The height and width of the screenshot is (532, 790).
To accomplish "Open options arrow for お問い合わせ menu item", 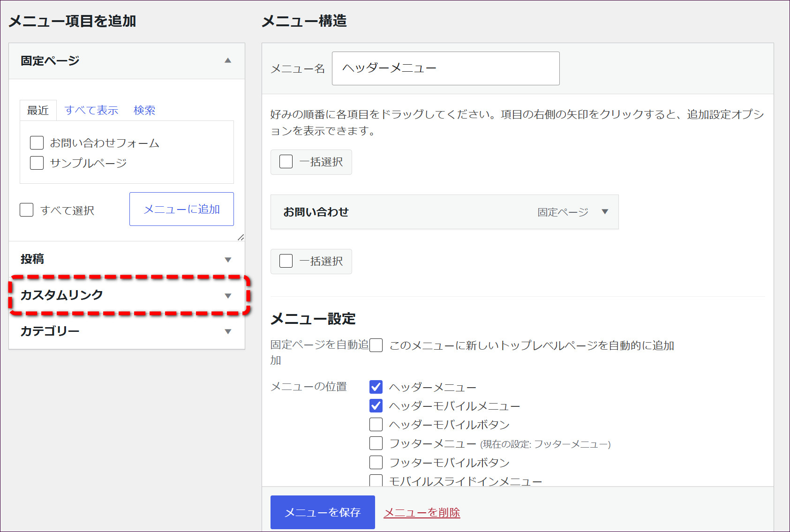I will tap(605, 212).
